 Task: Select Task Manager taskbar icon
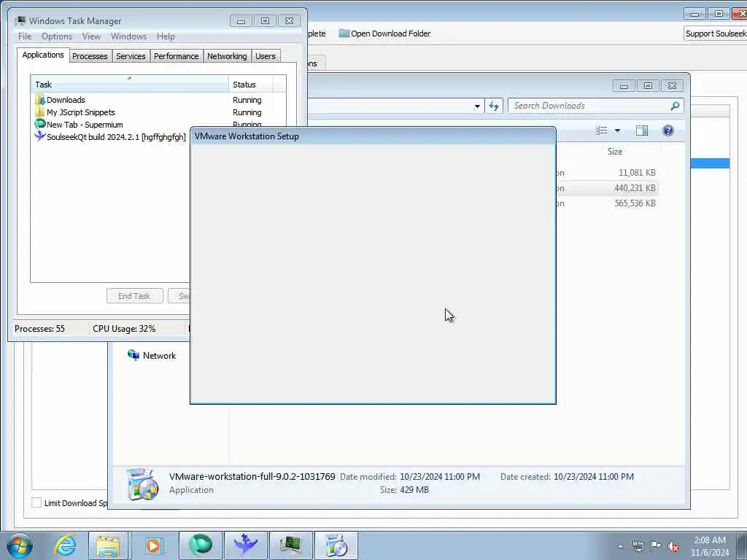click(x=290, y=545)
